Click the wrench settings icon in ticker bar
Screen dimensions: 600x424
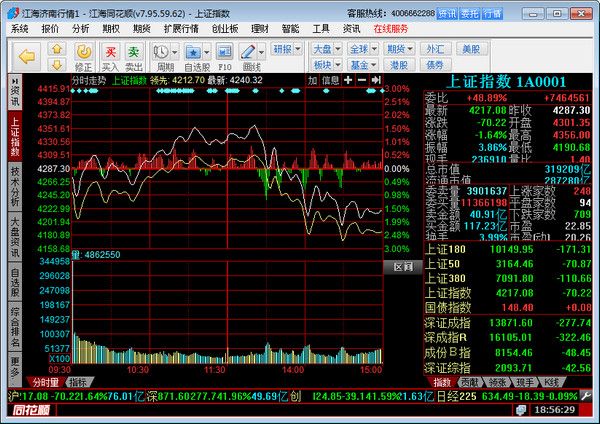[586, 396]
